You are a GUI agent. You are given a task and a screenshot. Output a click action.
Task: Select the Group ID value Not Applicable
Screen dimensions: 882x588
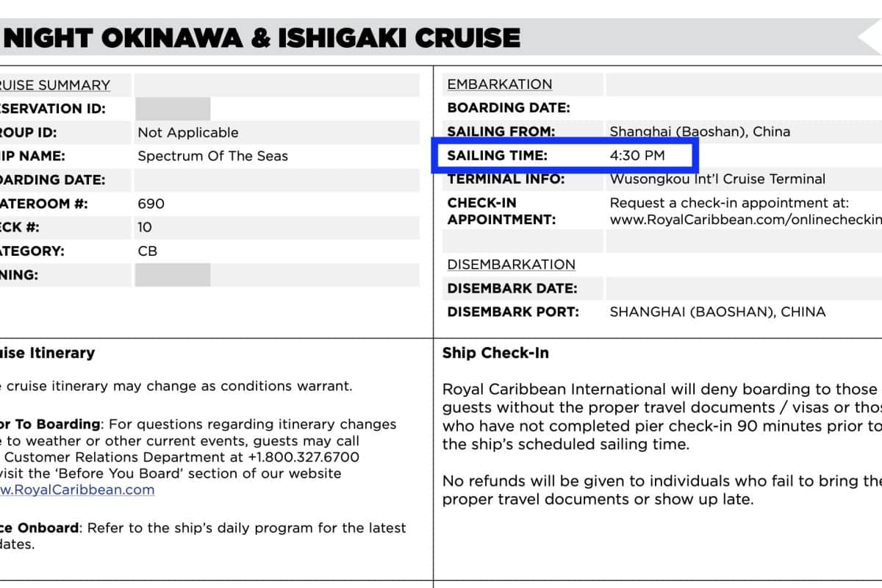(187, 133)
